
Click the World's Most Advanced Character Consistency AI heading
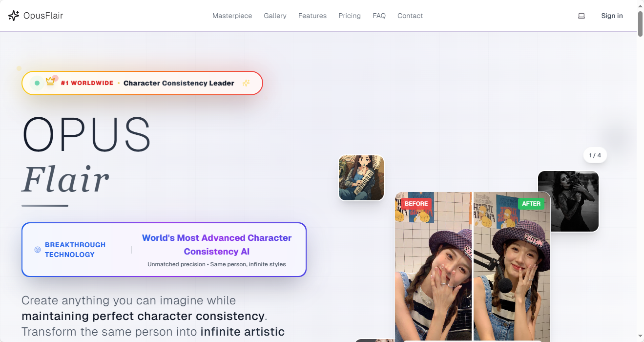217,245
